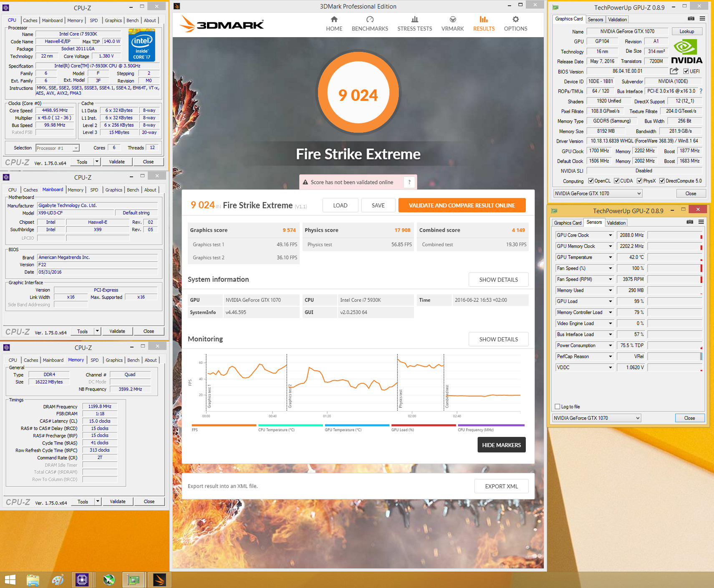Screen dimensions: 714x588
Task: Open File Explorer from the taskbar
Action: tap(33, 580)
